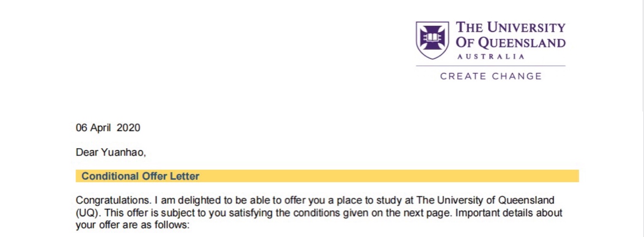Click the "Conditional Offer Letter" heading
Screen dimensions: 644x237
(x=140, y=176)
